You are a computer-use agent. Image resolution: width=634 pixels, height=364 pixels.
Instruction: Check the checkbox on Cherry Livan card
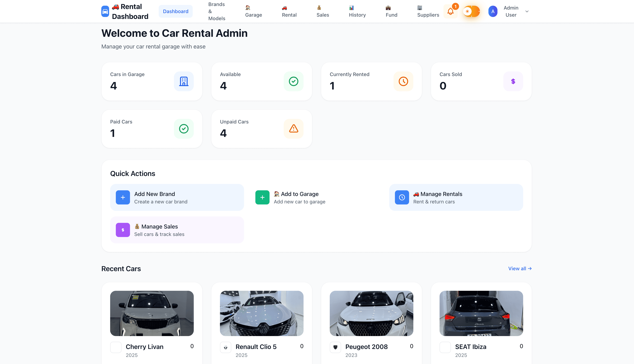click(116, 347)
